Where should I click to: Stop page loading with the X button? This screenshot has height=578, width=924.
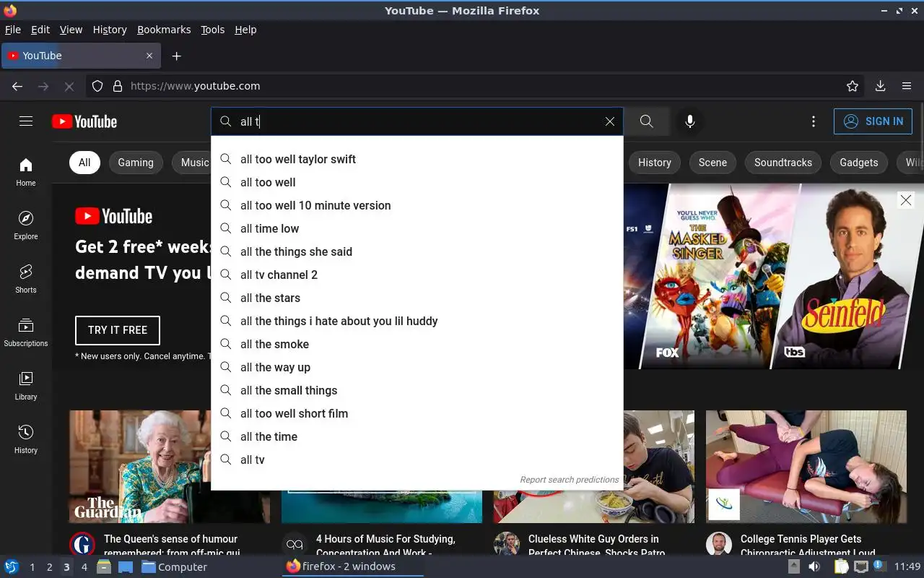(69, 86)
